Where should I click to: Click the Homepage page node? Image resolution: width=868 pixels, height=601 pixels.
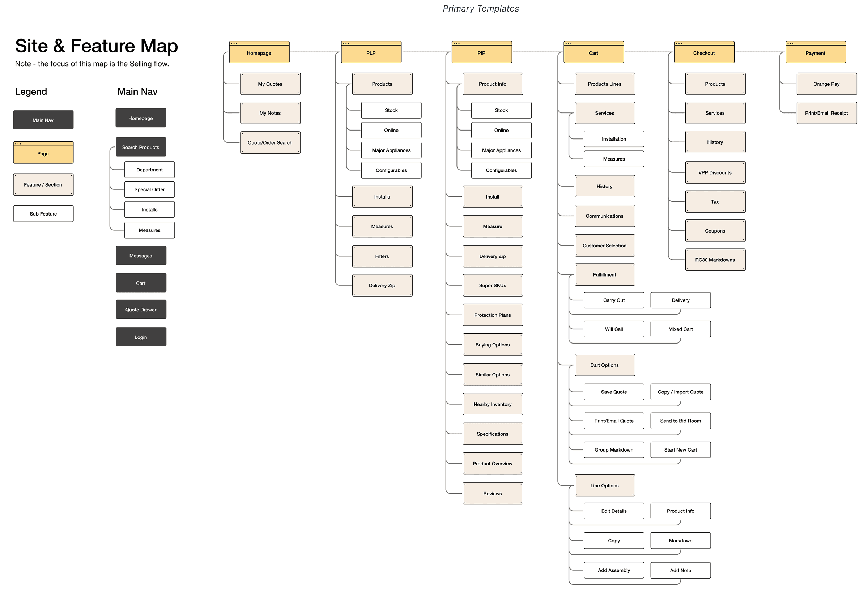259,53
